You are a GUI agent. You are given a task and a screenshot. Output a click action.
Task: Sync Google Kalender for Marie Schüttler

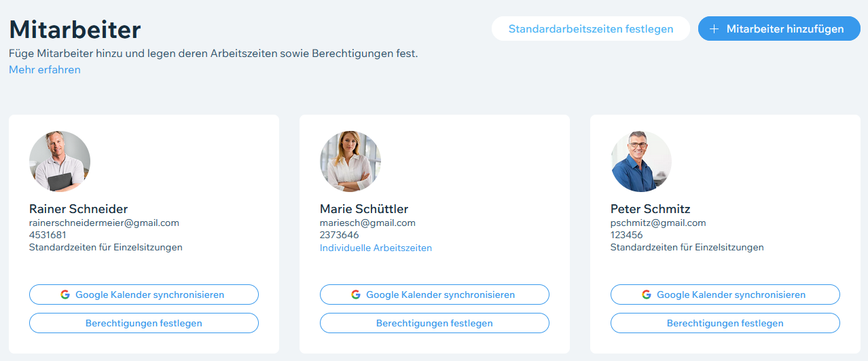(x=435, y=294)
